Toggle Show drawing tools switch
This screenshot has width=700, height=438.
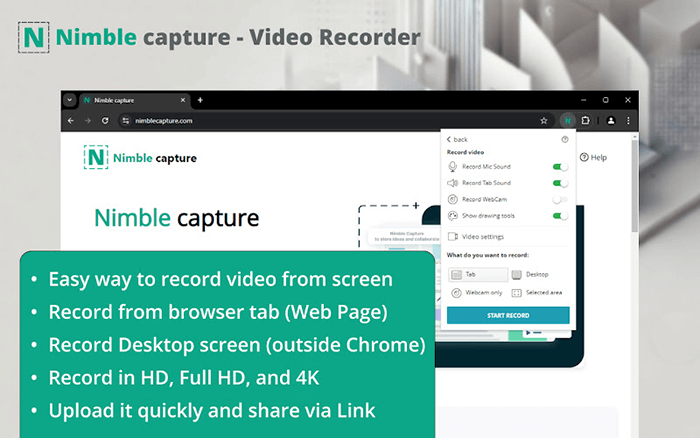click(x=560, y=215)
